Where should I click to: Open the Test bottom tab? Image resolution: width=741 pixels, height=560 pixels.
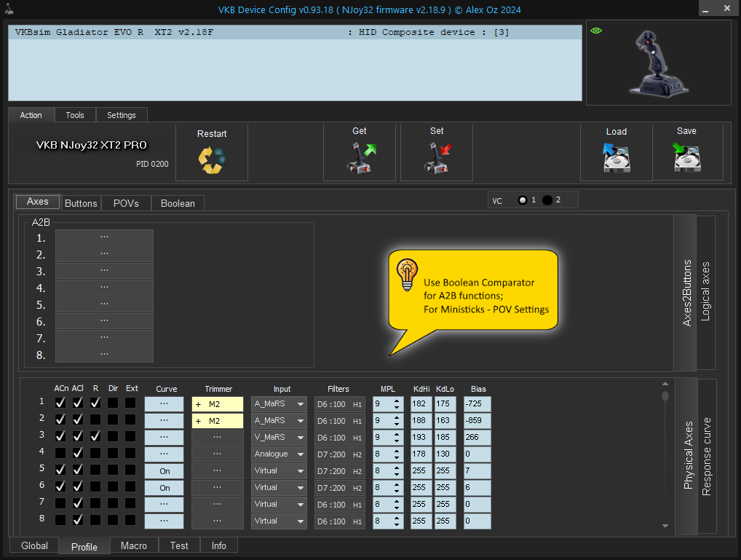coord(179,546)
